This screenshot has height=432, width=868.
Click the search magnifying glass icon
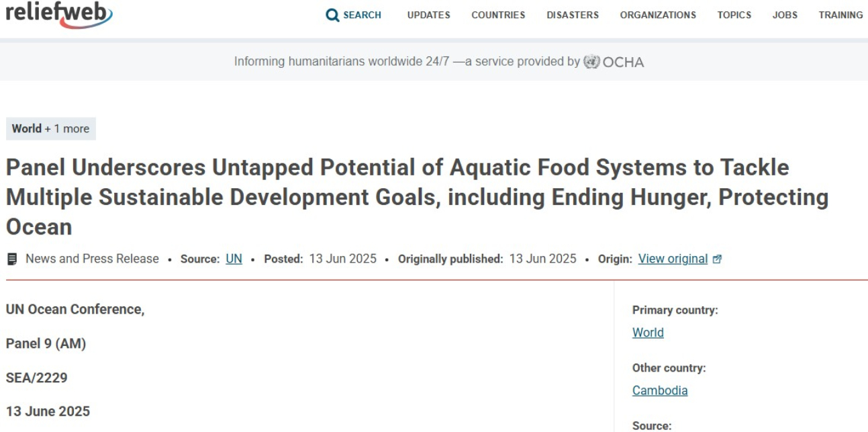point(332,15)
